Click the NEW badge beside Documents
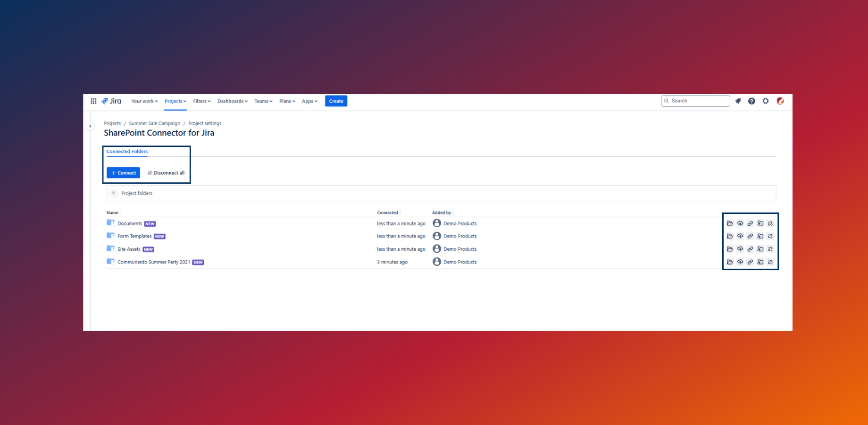The height and width of the screenshot is (425, 868). tap(150, 224)
